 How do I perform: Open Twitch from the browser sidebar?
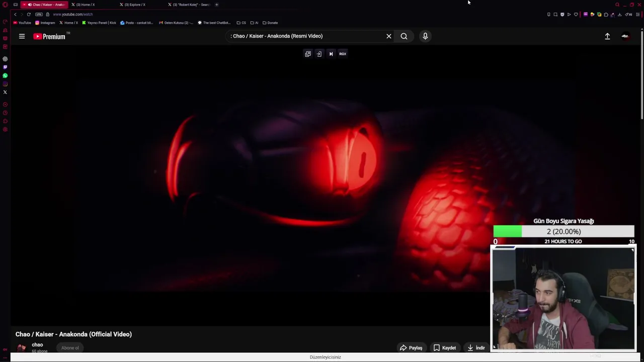(5, 67)
